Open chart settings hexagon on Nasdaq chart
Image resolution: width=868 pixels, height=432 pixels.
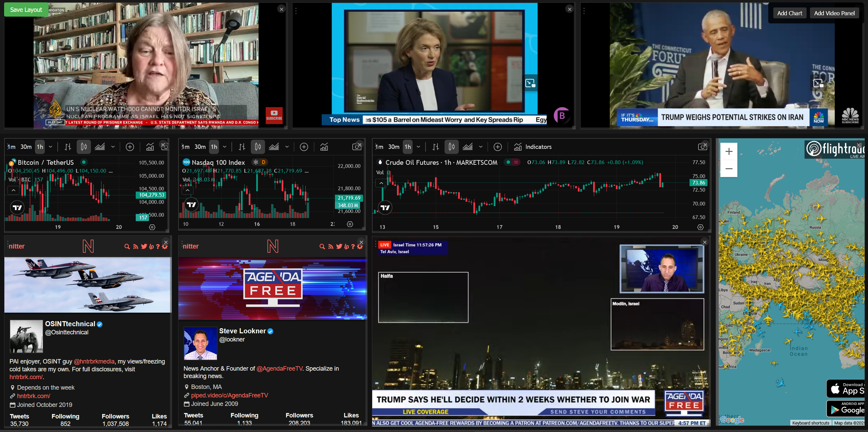click(350, 224)
